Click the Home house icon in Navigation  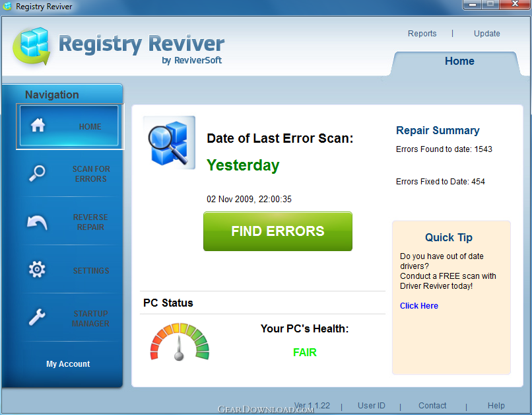pyautogui.click(x=38, y=125)
